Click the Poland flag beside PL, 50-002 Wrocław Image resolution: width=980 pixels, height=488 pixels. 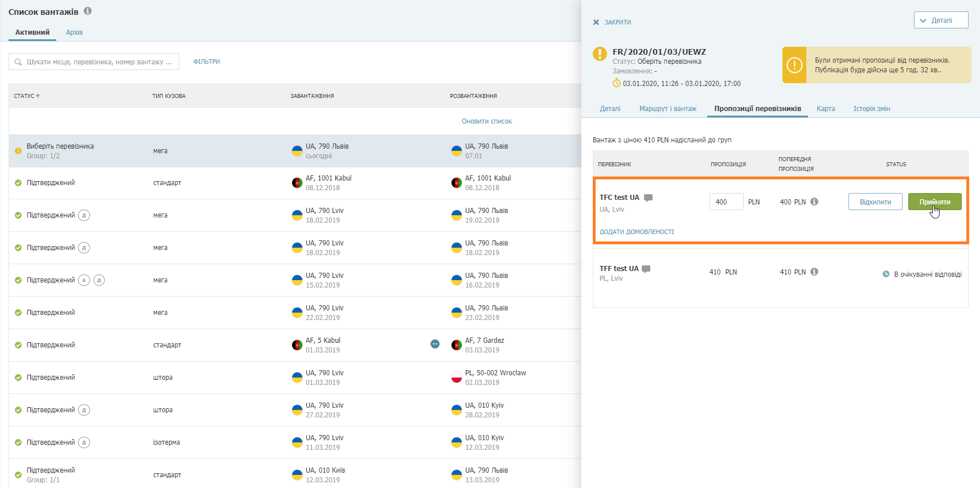point(457,378)
